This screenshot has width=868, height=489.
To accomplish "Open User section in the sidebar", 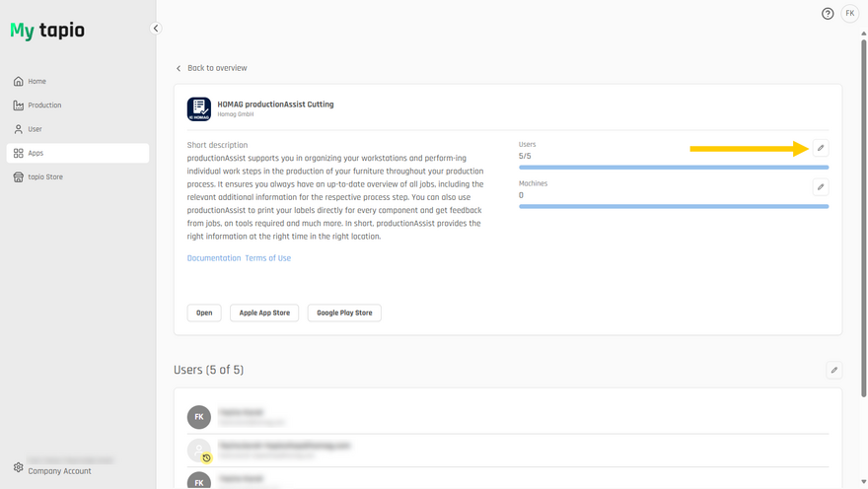I will coord(78,129).
